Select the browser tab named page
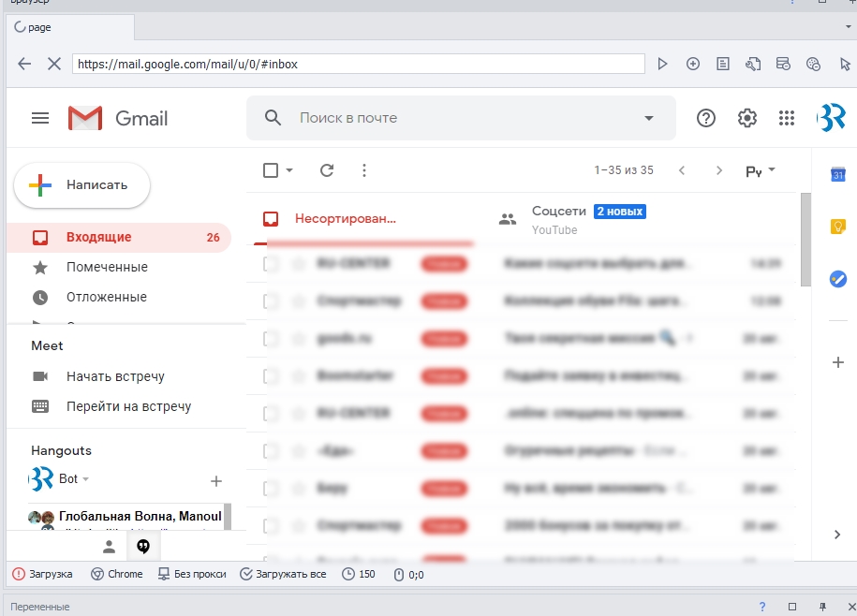 coord(70,27)
